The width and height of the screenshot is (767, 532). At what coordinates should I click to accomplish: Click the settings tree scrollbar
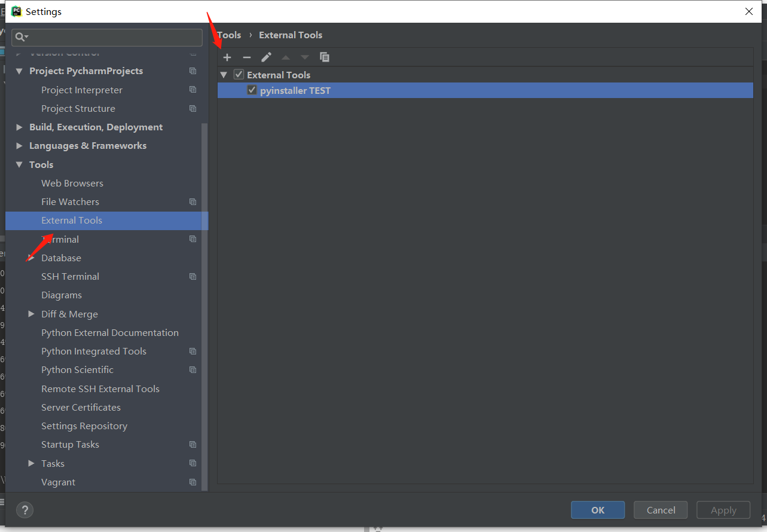coord(204,307)
